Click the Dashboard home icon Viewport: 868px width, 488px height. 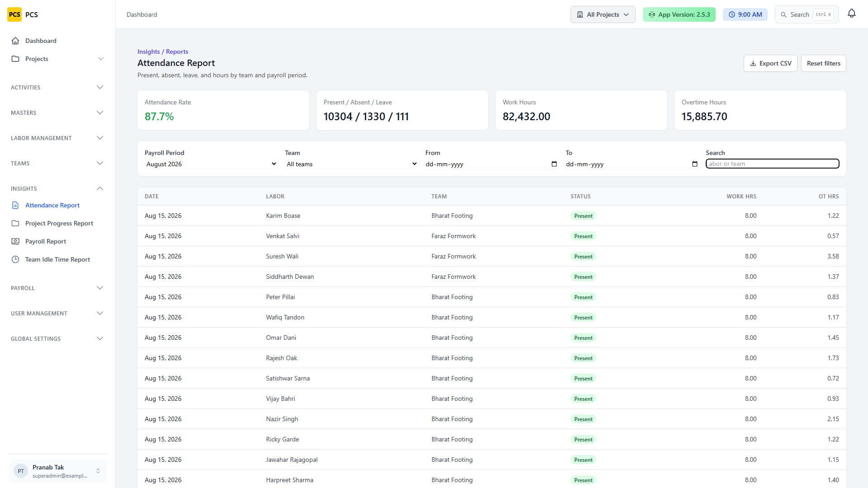point(15,41)
